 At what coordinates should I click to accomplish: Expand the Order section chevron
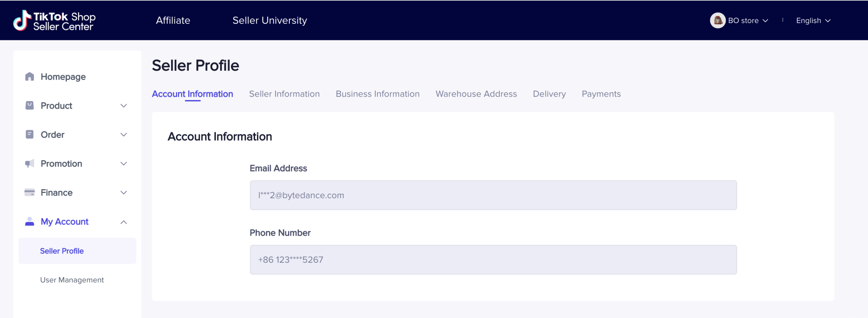coord(124,135)
